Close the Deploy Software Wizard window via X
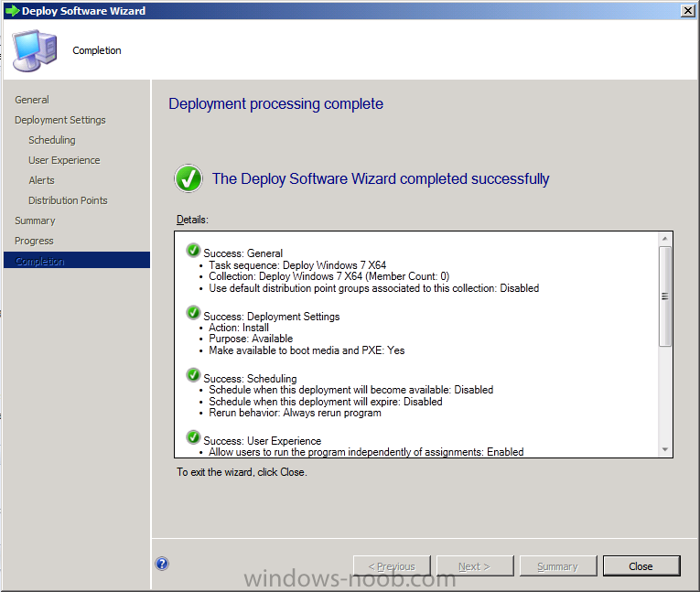This screenshot has height=592, width=700. tap(688, 11)
